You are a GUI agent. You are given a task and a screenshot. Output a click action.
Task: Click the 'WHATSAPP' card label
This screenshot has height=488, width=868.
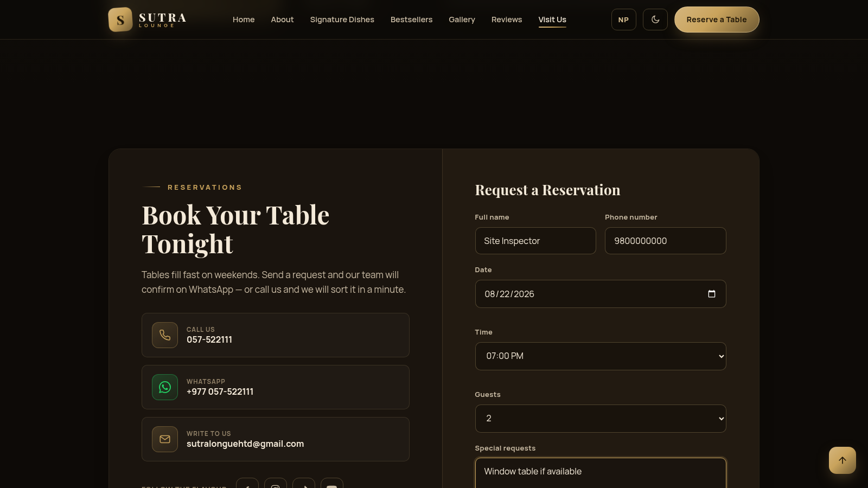pos(206,382)
